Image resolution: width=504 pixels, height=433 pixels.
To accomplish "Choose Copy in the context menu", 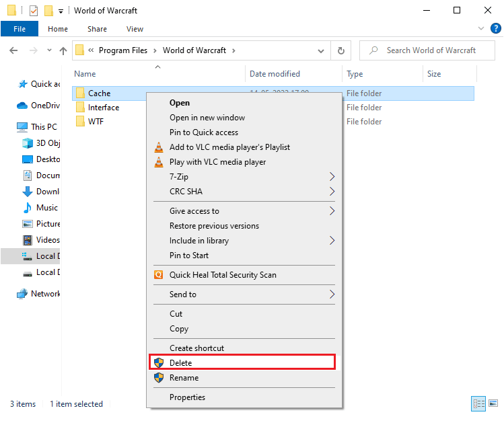I will [x=244, y=329].
